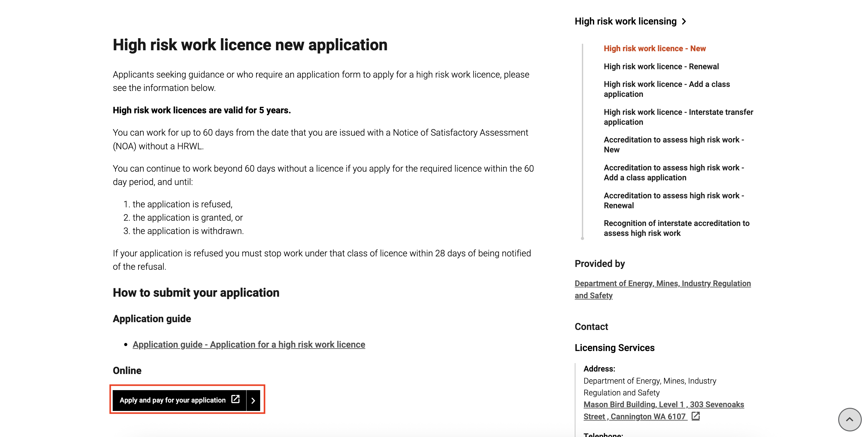Click the page heading High risk work licence new application
The width and height of the screenshot is (868, 437).
[x=250, y=45]
